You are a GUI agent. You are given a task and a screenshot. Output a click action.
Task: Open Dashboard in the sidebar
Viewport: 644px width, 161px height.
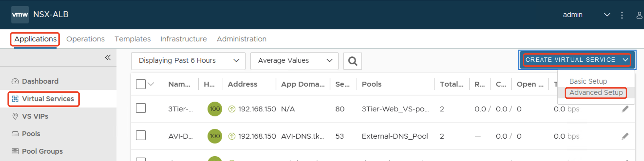(40, 81)
